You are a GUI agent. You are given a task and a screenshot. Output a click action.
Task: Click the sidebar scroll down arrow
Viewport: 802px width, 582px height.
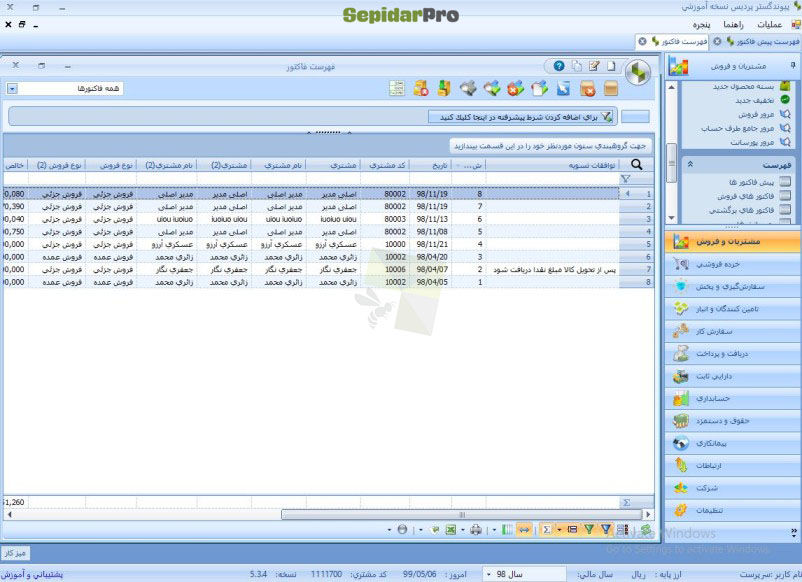[x=672, y=218]
